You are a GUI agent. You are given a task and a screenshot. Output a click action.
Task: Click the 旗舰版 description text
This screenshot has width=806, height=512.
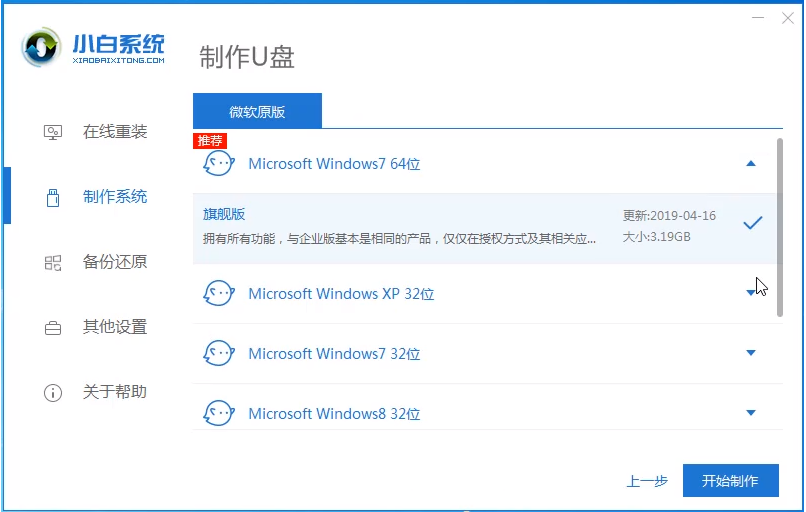[399, 239]
